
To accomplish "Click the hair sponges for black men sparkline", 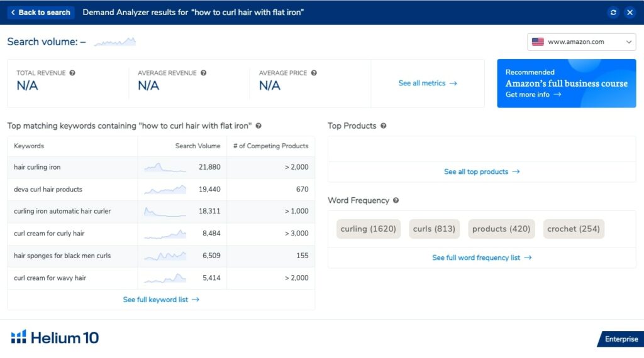I will (165, 256).
